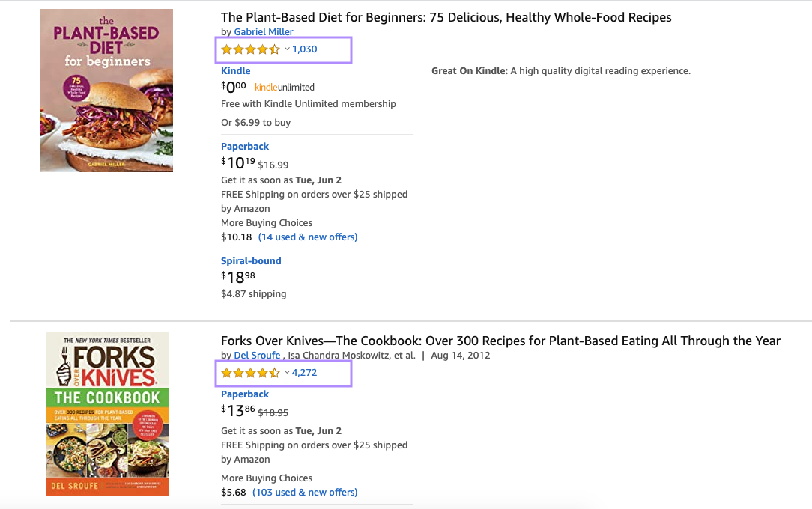Screen dimensions: 812x509
Task: Select Paperback format for Plant-Based Diet book
Action: pyautogui.click(x=245, y=147)
